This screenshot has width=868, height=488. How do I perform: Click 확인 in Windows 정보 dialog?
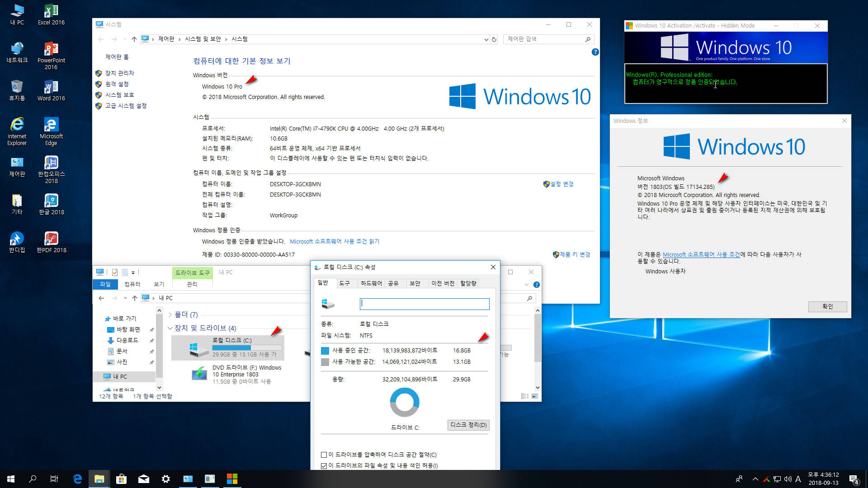tap(827, 306)
